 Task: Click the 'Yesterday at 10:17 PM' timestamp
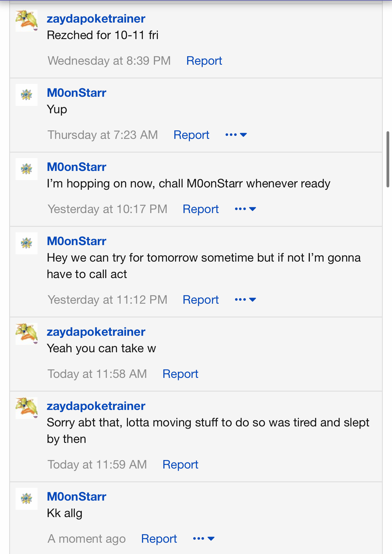click(107, 209)
